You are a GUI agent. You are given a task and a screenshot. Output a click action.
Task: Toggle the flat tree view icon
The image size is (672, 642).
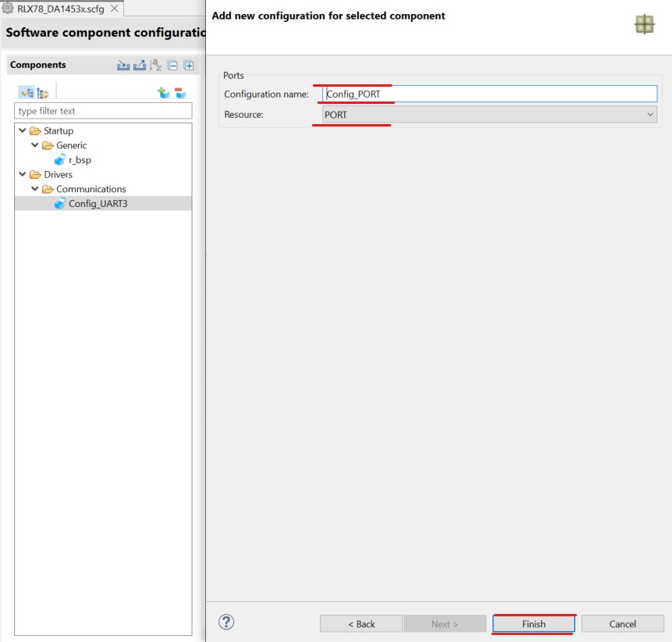pos(42,93)
